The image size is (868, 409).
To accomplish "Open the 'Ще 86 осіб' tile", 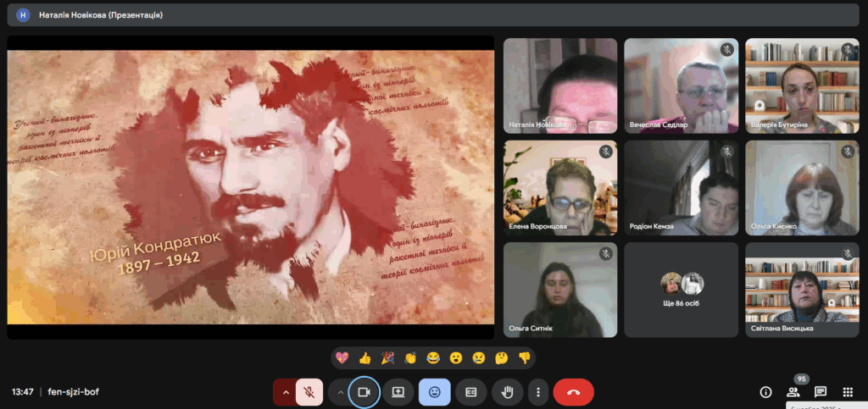I will pos(682,290).
